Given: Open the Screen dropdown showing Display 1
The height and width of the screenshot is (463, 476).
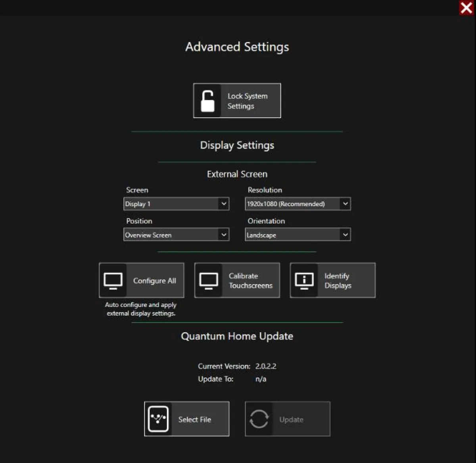Looking at the screenshot, I should [x=176, y=204].
